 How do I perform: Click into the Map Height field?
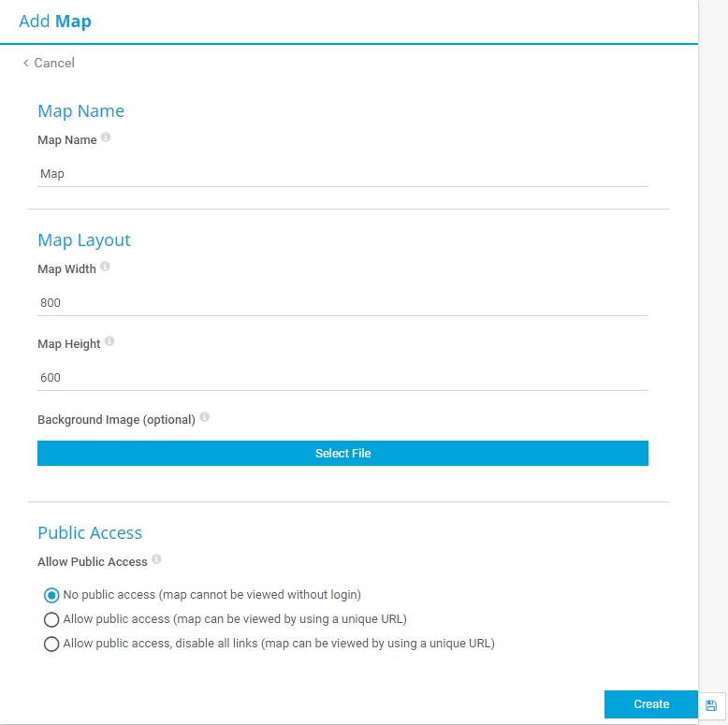coord(342,378)
